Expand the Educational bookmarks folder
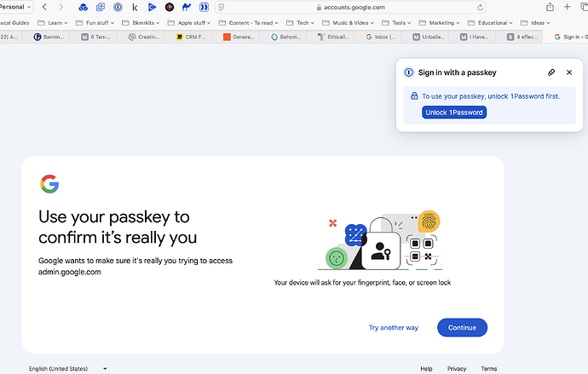Screen dimensions: 588x374 pos(491,23)
